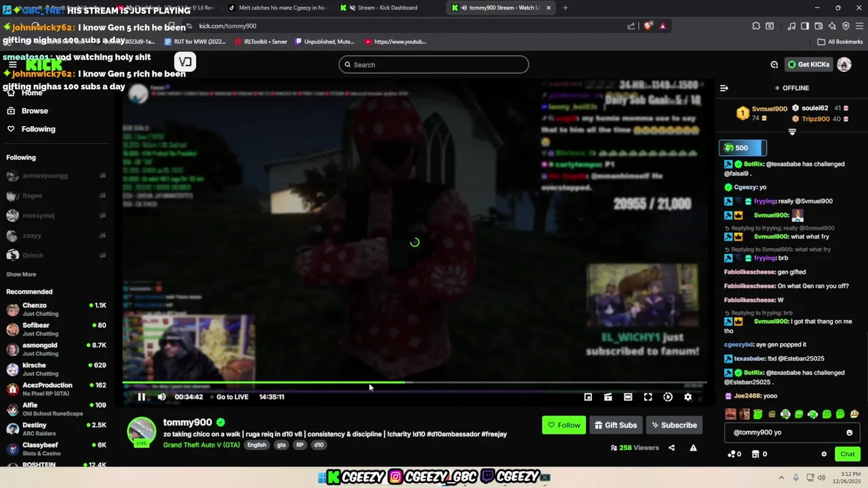Screen dimensions: 868x488
Task: Pause the tommy900 stream playback
Action: click(x=141, y=397)
